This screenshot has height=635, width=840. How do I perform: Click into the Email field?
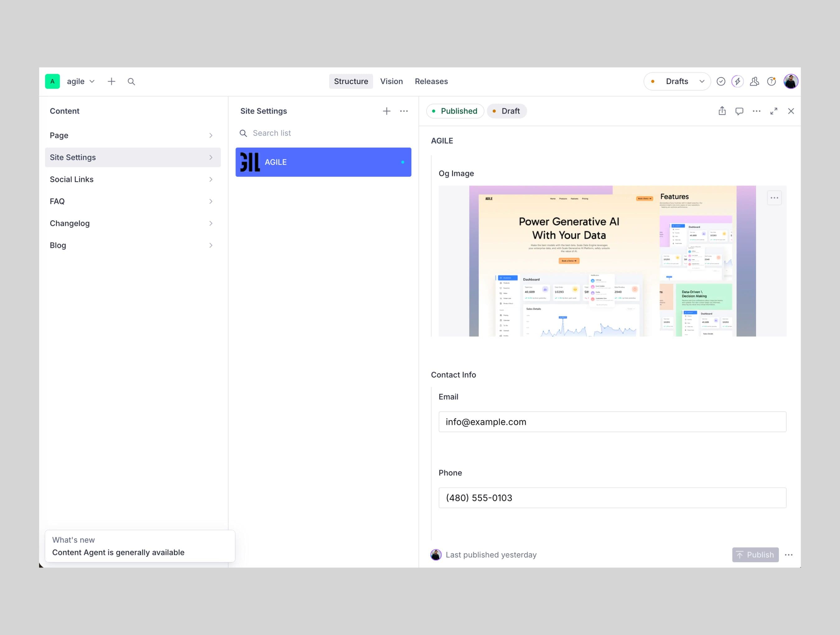point(612,422)
